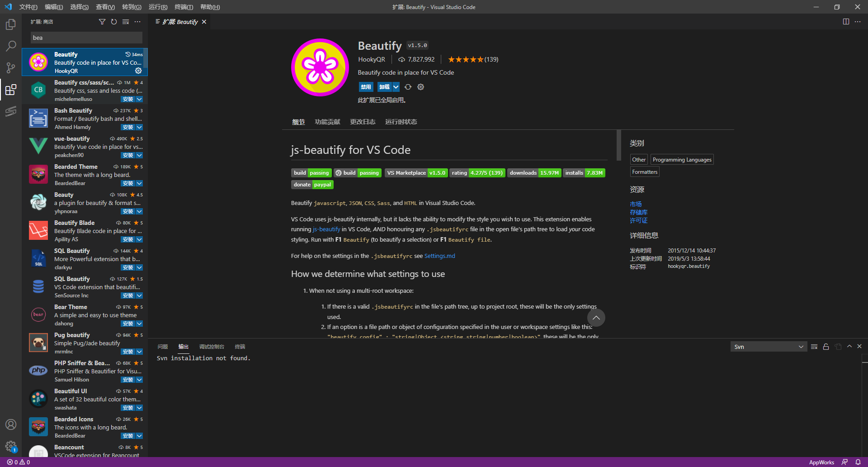The image size is (868, 467).
Task: Open extensions panel more actions menu
Action: tap(137, 22)
